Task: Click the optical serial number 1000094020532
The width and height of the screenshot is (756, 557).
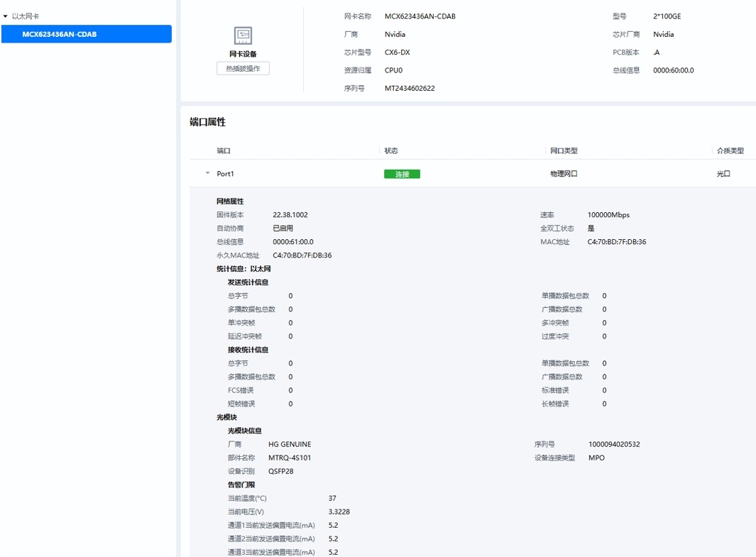Action: click(614, 444)
